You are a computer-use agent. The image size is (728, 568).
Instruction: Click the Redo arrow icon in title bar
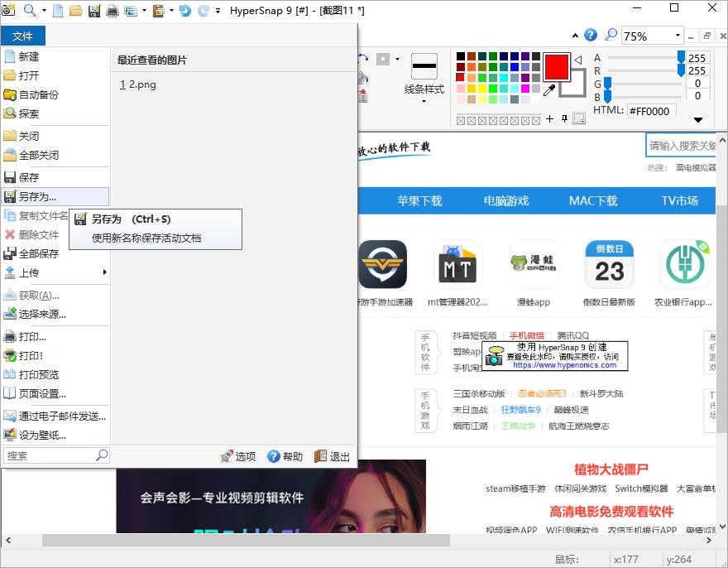tap(203, 11)
